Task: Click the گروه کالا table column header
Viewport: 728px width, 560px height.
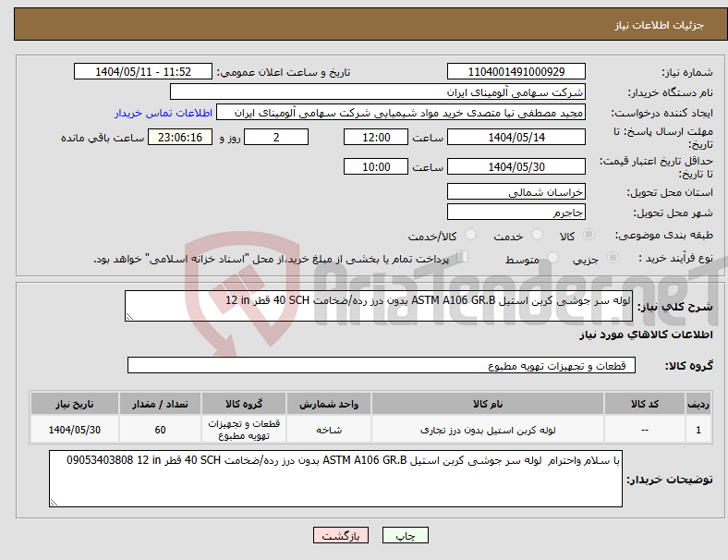Action: point(244,404)
